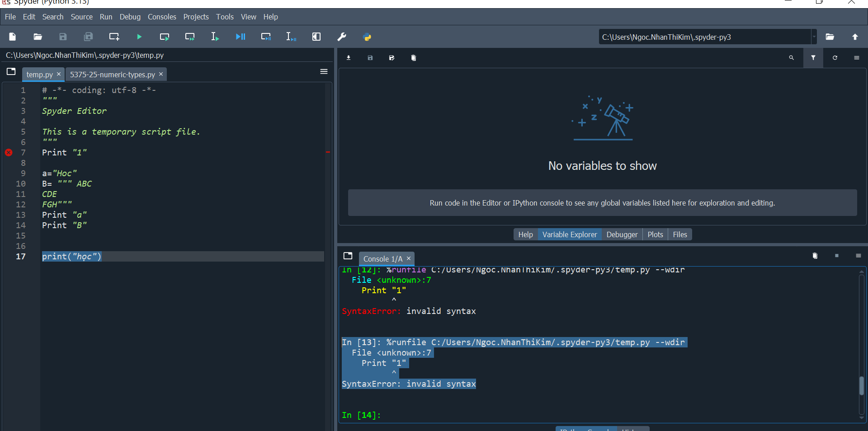Open console pane options hamburger menu
The image size is (868, 431).
(858, 256)
